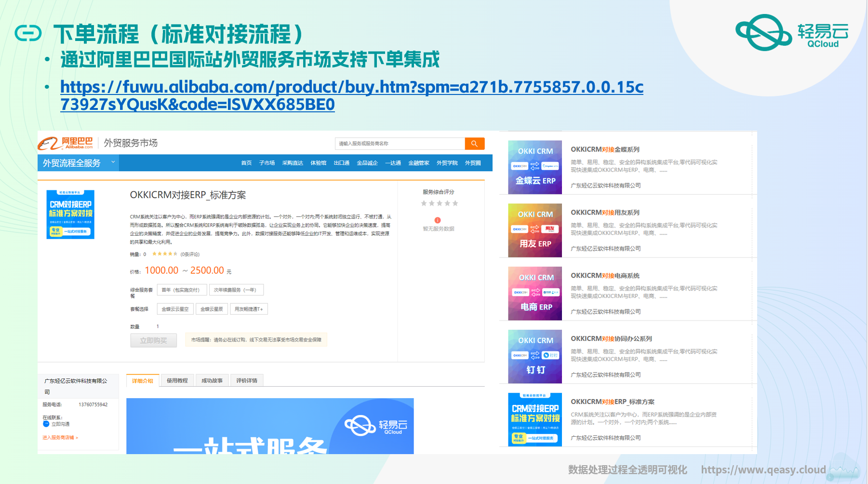Open OKKICRM对接用友系列 result title
Screen dimensions: 868x484
605,213
